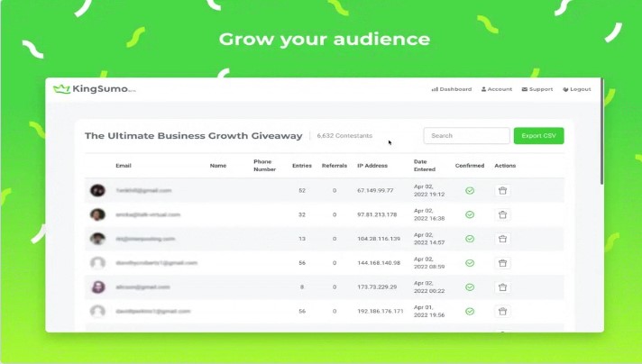Click date Apr 02, 2022 00:22
The image size is (642, 364).
(x=429, y=287)
